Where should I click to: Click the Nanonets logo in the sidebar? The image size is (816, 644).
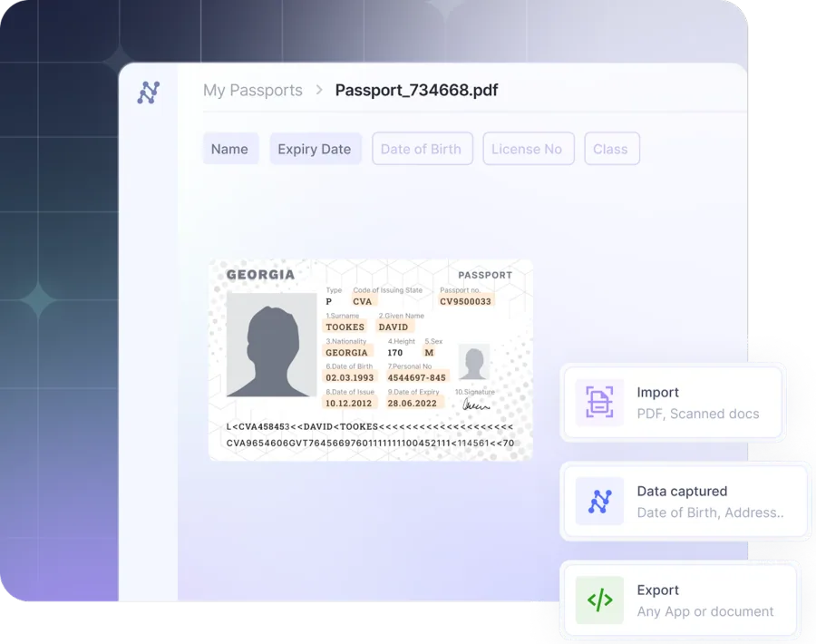pos(149,93)
